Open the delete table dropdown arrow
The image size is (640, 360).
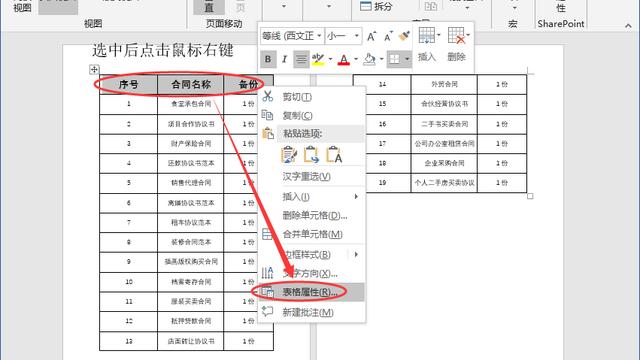pyautogui.click(x=468, y=35)
